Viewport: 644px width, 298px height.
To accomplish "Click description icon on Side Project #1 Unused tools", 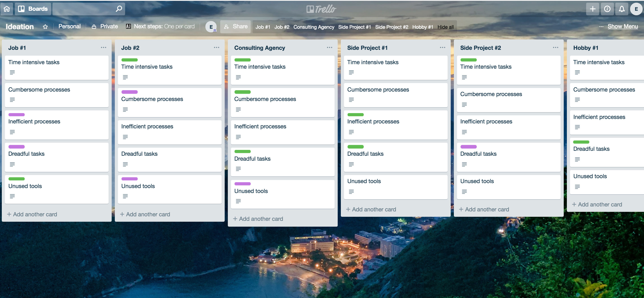I will (351, 192).
